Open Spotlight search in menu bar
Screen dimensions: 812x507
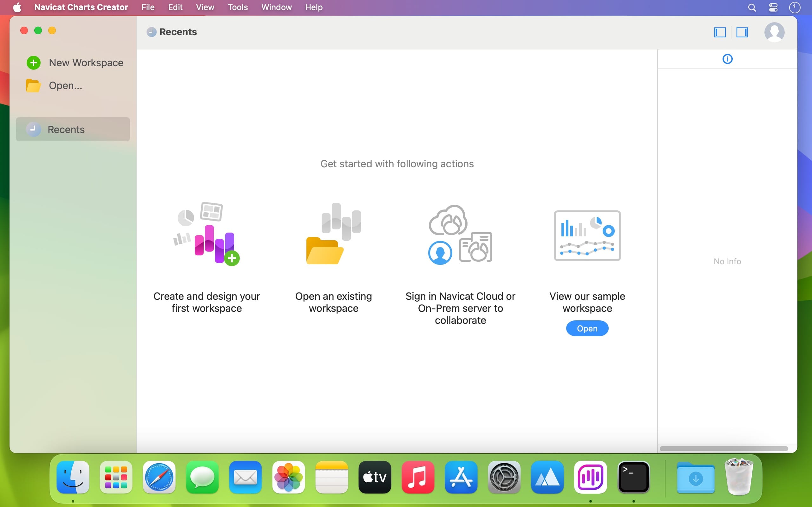(752, 7)
